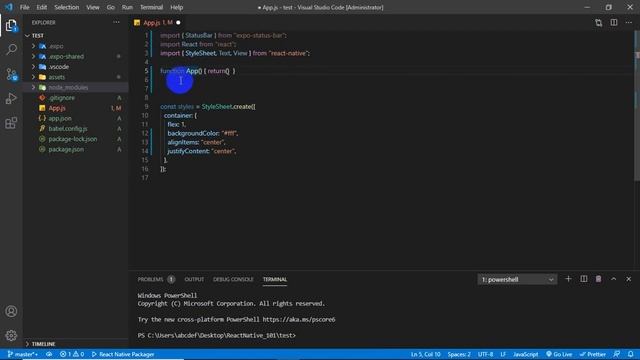Create a new terminal with plus icon
640x360 pixels.
[568, 279]
